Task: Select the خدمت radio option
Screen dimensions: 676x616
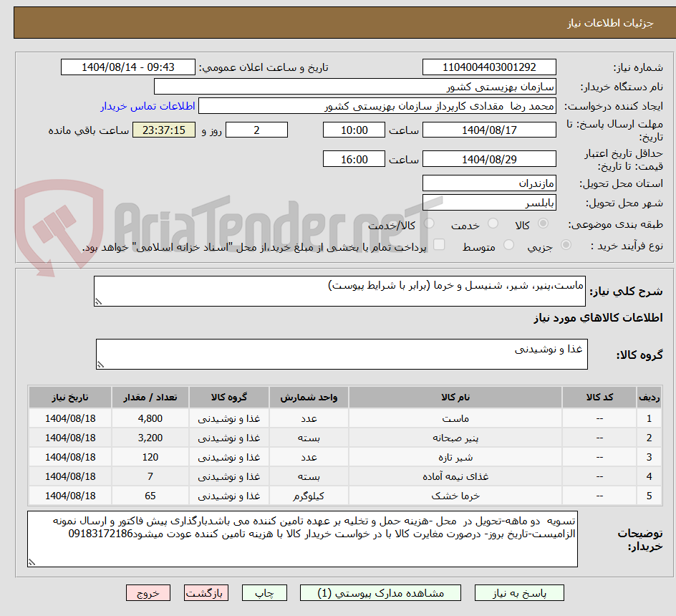Action: [493, 223]
